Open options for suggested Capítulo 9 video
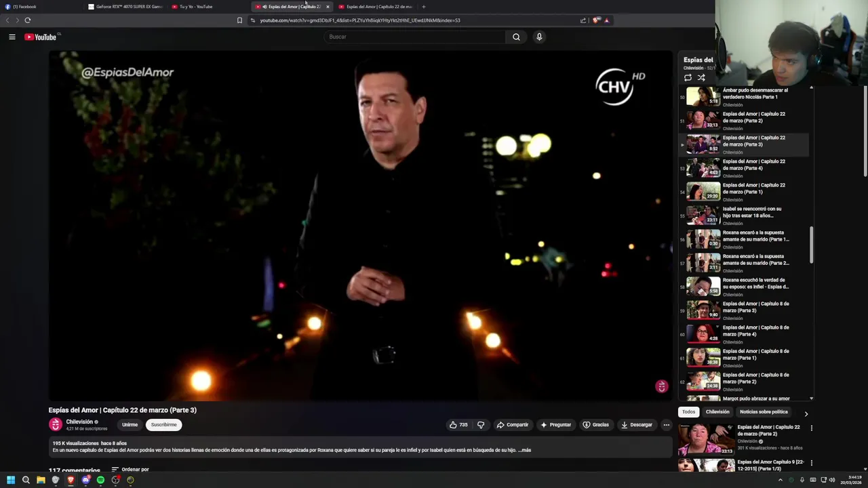The image size is (868, 488). pyautogui.click(x=811, y=463)
